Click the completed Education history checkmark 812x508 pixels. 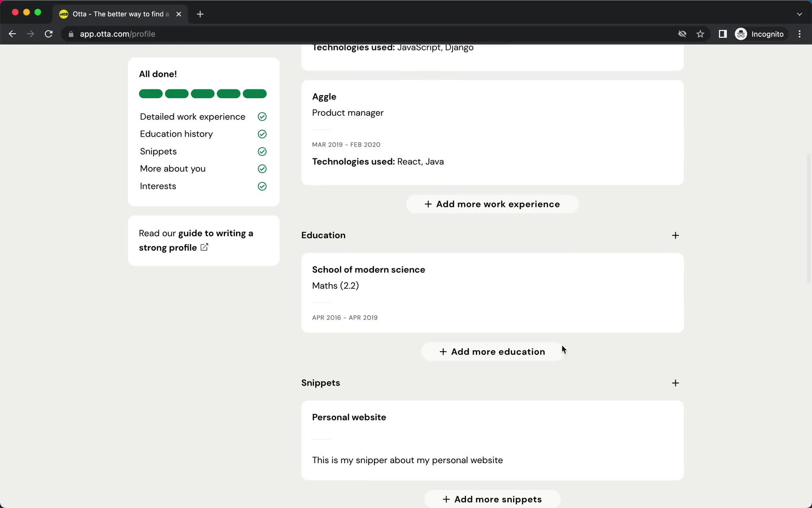click(x=262, y=133)
